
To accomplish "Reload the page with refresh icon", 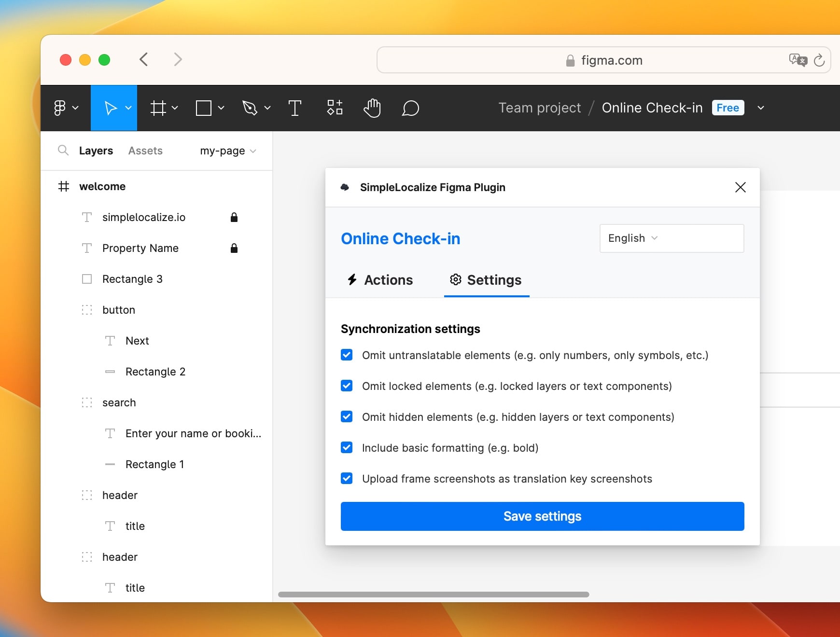I will pyautogui.click(x=819, y=60).
